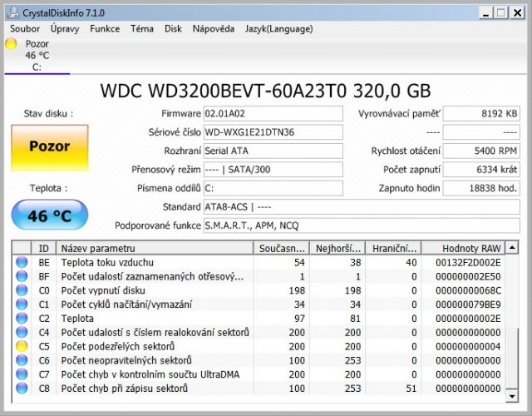
Task: Click the Současn... column header
Action: point(281,248)
